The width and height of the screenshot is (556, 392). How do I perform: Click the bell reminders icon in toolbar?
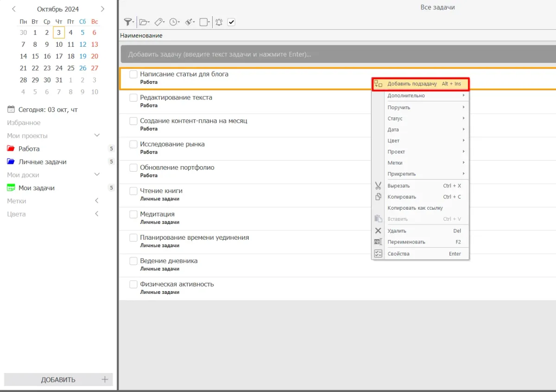coord(219,22)
